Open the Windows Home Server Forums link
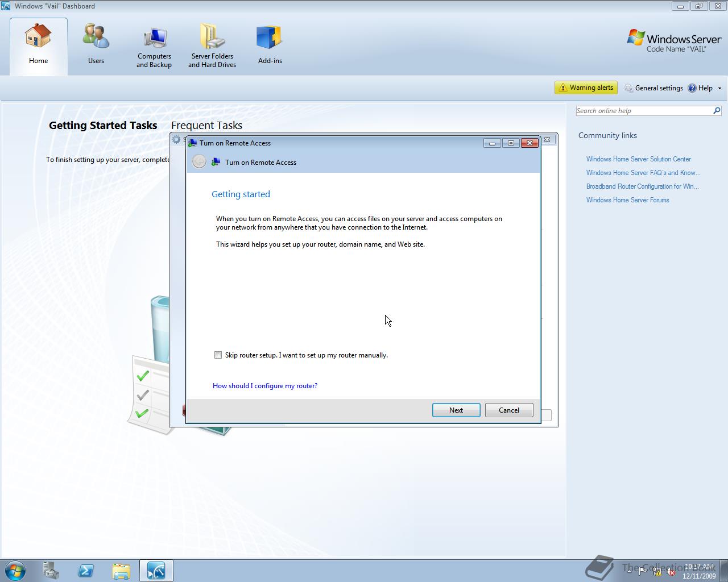728x582 pixels. coord(628,200)
